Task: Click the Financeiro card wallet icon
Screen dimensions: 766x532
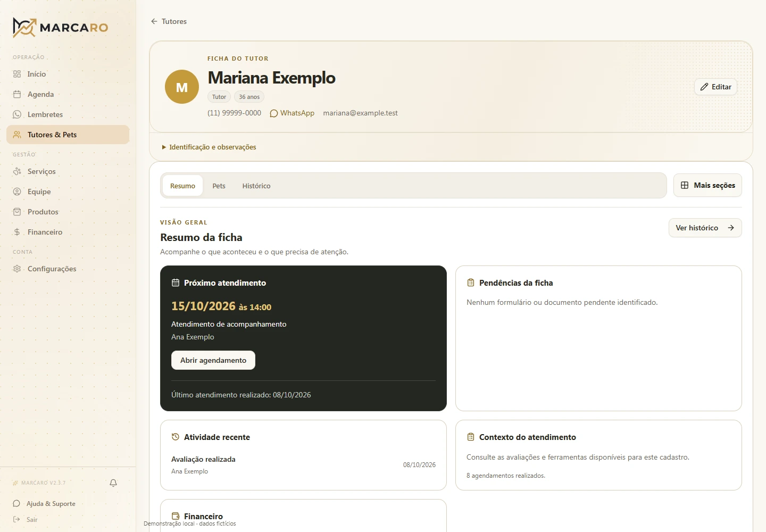Action: pos(176,516)
